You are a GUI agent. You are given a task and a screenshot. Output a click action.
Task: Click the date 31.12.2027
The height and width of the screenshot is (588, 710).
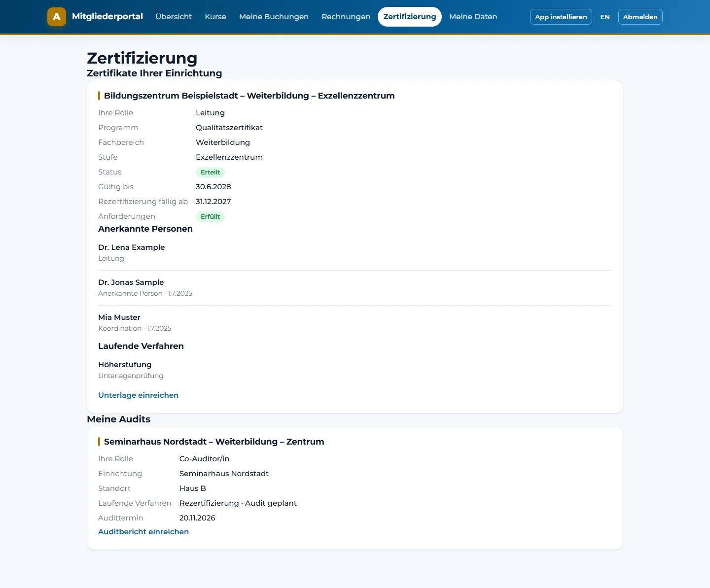[213, 202]
